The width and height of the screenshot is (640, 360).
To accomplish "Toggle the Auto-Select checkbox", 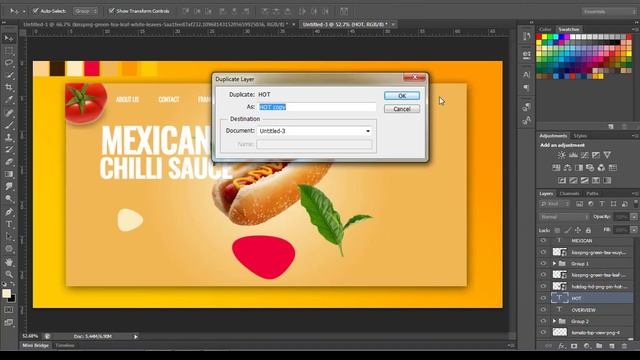I will (36, 11).
